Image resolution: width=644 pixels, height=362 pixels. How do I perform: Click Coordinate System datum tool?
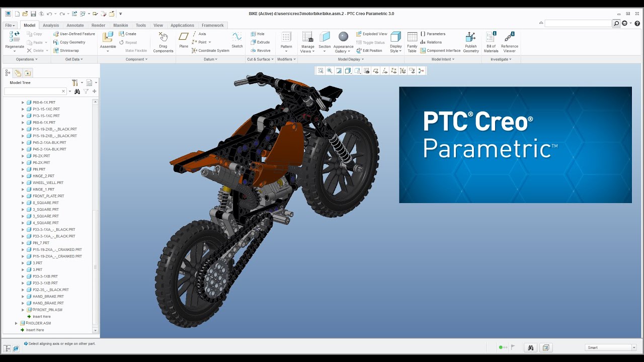pos(210,50)
